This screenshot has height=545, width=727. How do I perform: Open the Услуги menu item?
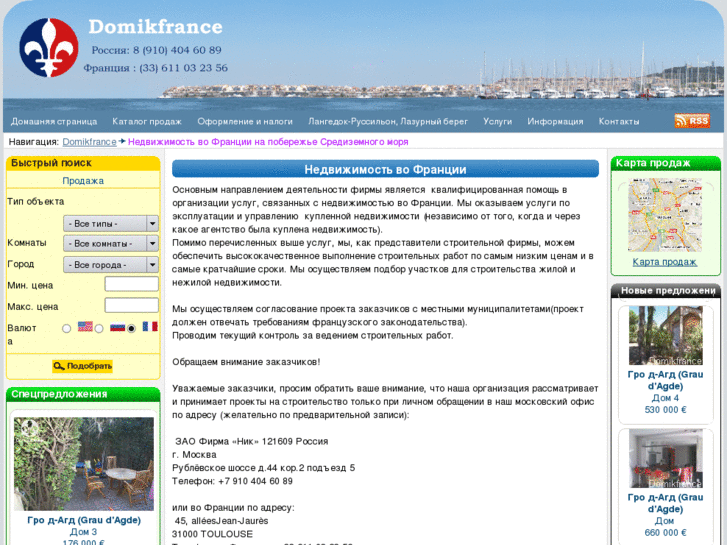(x=497, y=122)
